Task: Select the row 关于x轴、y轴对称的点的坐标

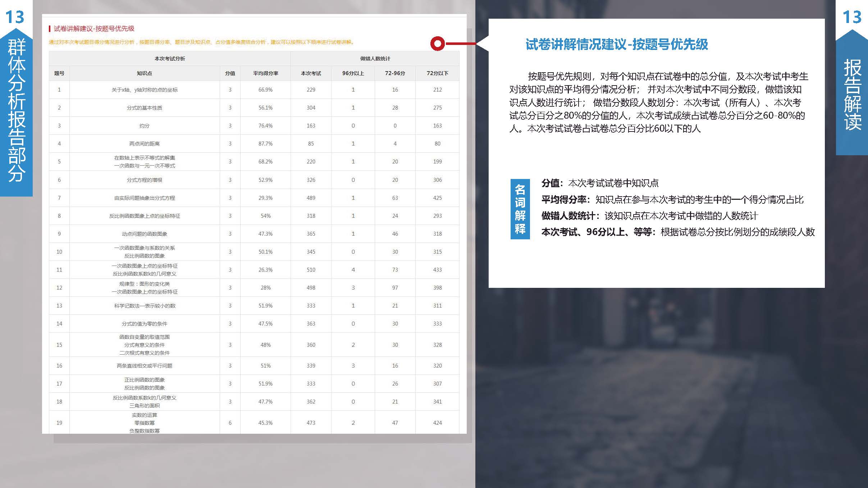Action: [x=254, y=90]
